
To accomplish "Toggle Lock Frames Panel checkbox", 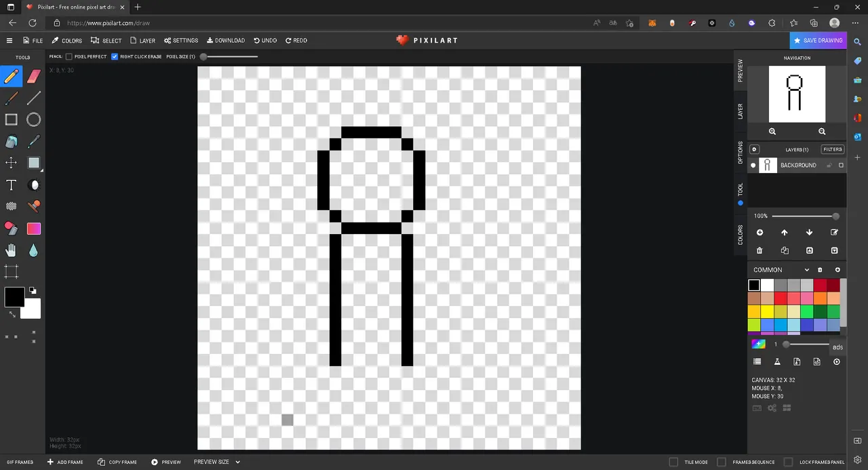I will click(788, 462).
